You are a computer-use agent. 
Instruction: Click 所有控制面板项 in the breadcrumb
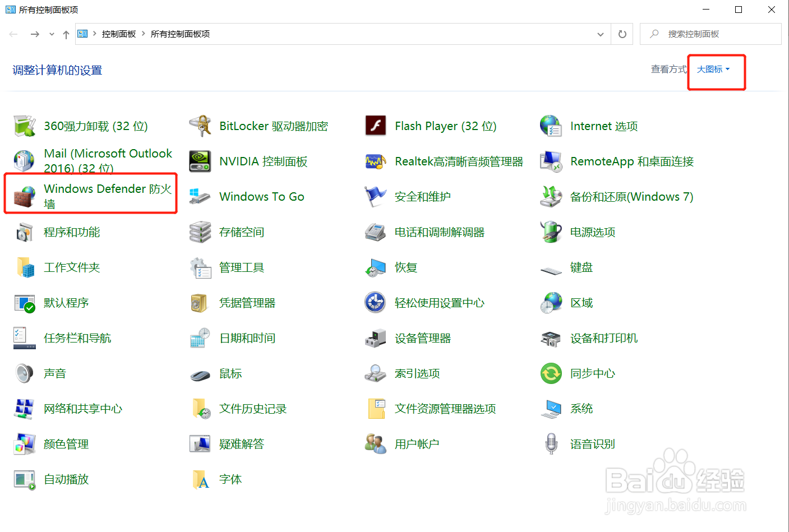pyautogui.click(x=181, y=34)
